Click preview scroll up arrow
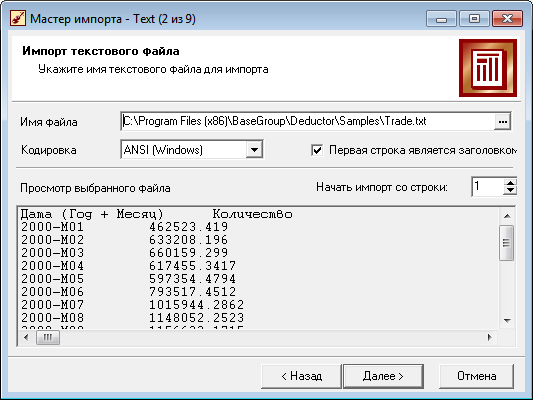Image resolution: width=533 pixels, height=400 pixels. tap(507, 216)
